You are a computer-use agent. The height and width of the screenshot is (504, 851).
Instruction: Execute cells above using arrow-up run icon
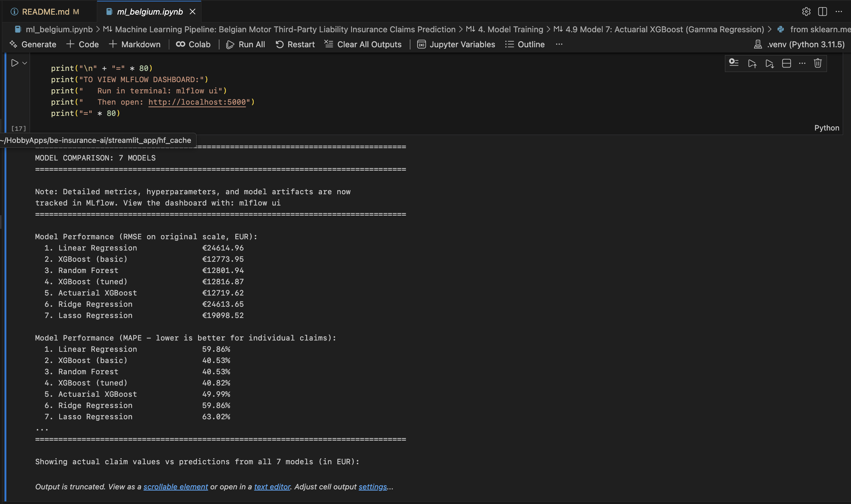tap(752, 63)
